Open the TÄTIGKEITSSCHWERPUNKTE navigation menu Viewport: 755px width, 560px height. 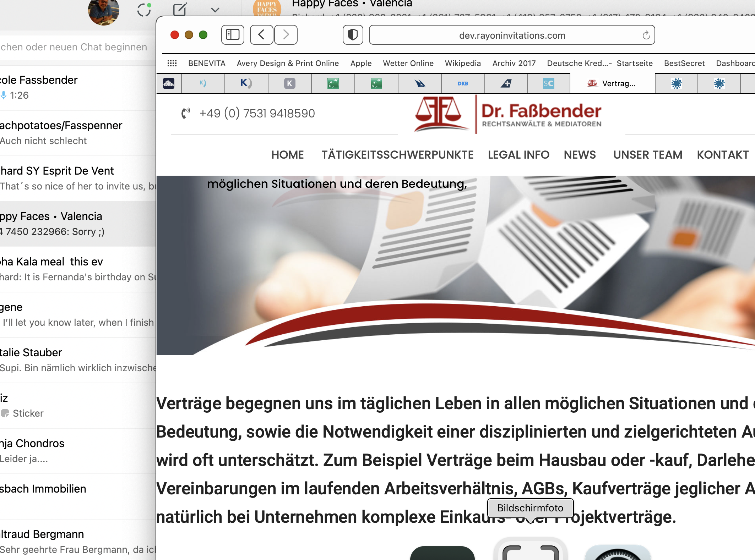397,155
